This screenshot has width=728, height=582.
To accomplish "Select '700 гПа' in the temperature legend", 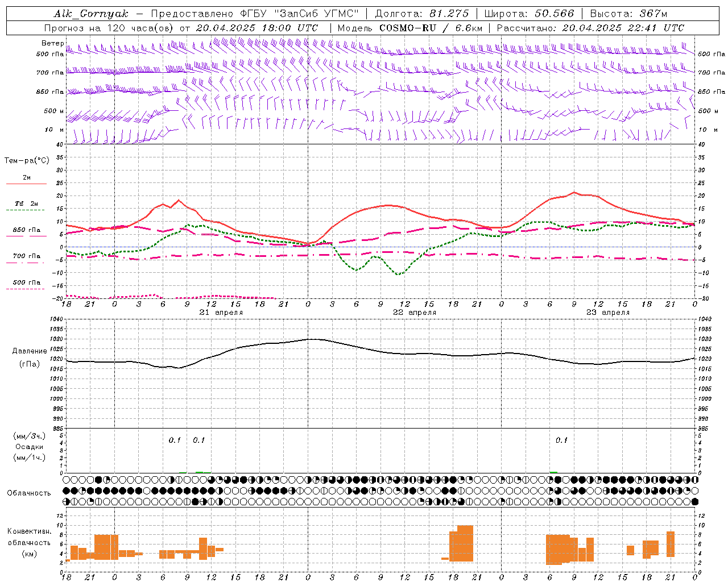I will pos(27,256).
